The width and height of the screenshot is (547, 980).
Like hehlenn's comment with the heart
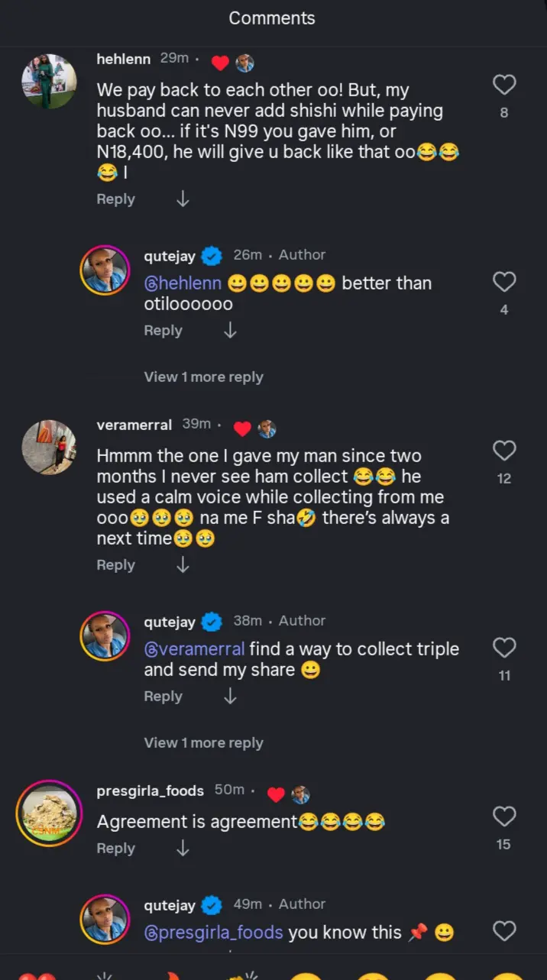pos(504,84)
